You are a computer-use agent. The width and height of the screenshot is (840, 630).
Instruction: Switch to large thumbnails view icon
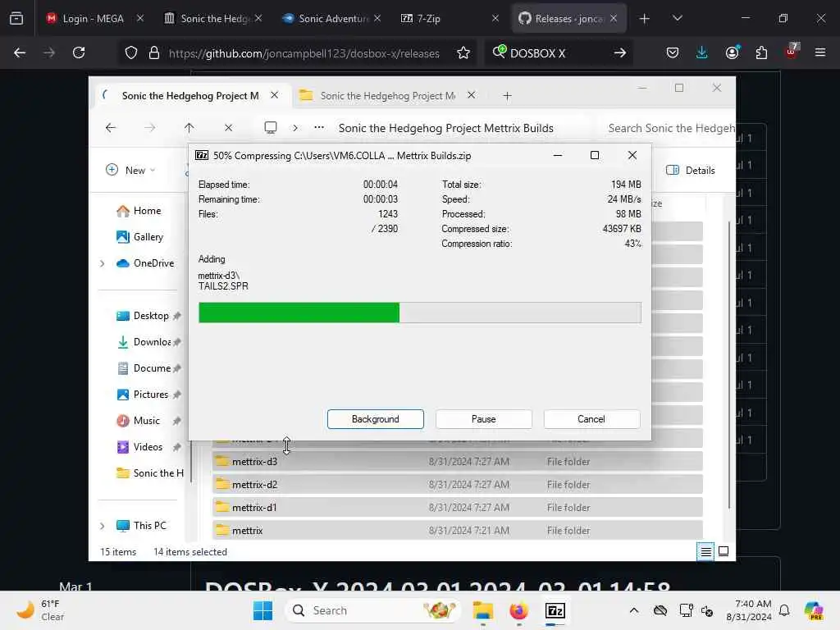pyautogui.click(x=724, y=551)
